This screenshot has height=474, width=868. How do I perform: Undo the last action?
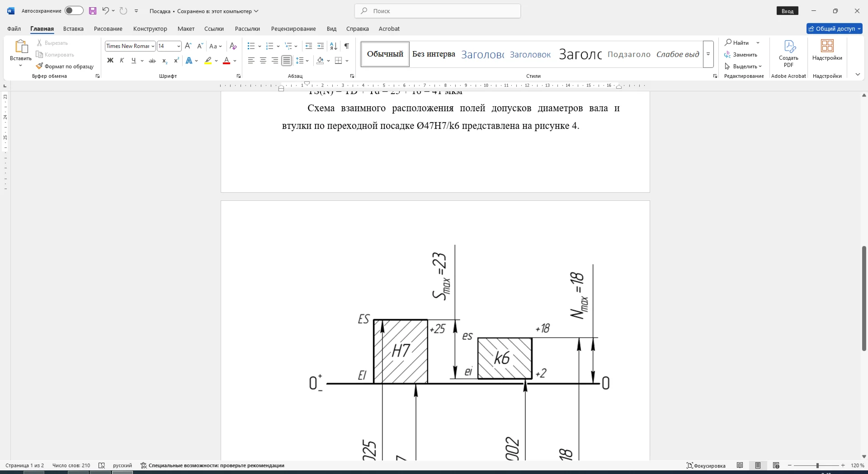click(x=105, y=11)
